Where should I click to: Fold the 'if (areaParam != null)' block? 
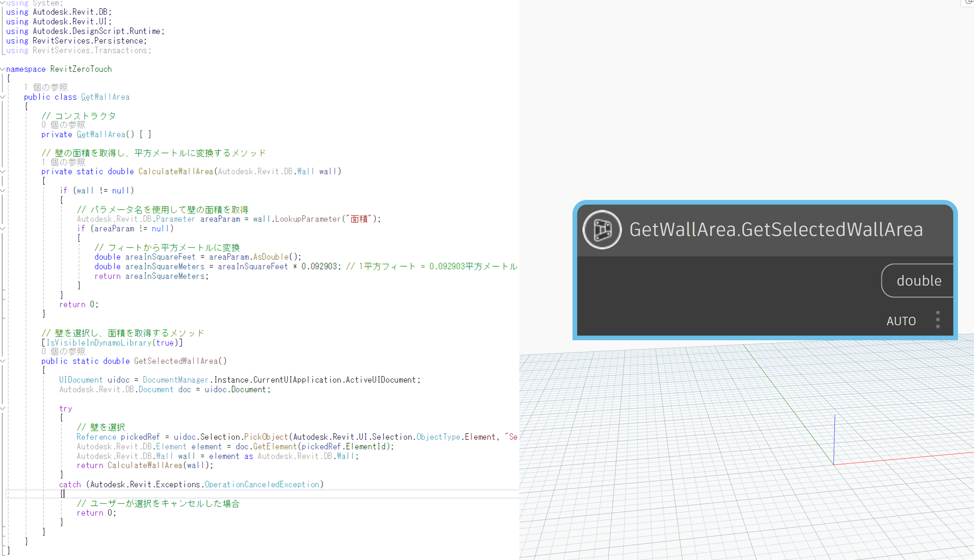click(x=3, y=229)
